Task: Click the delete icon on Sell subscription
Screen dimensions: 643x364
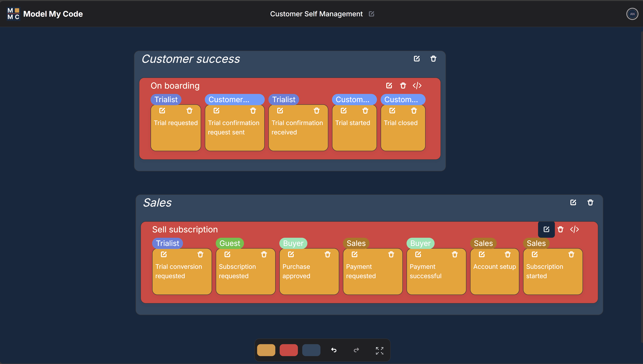Action: tap(560, 229)
